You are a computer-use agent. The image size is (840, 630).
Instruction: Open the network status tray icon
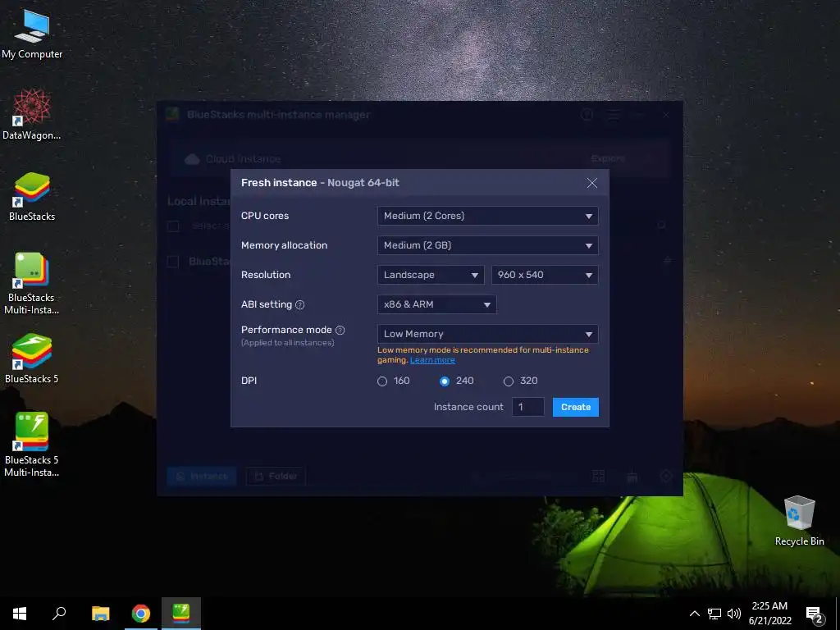pyautogui.click(x=714, y=614)
